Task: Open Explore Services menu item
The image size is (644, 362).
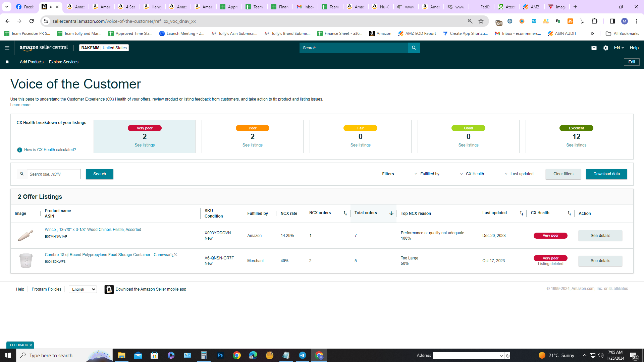Action: 63,62
